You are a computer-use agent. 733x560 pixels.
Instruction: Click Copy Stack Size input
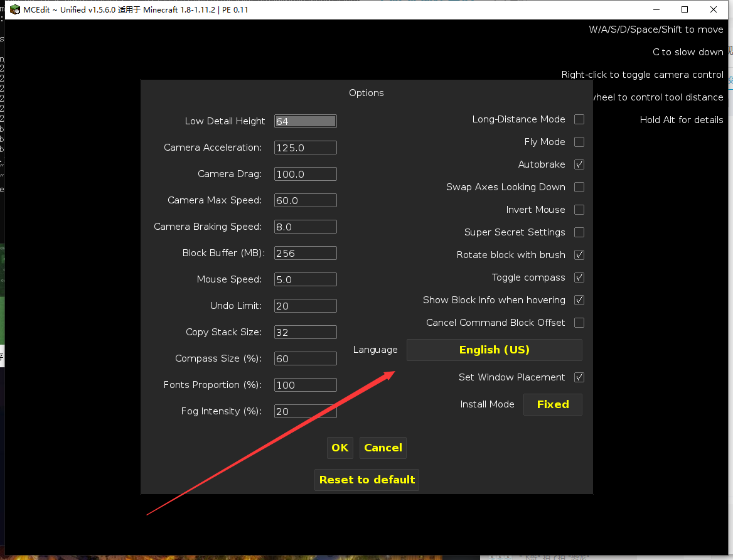click(305, 332)
